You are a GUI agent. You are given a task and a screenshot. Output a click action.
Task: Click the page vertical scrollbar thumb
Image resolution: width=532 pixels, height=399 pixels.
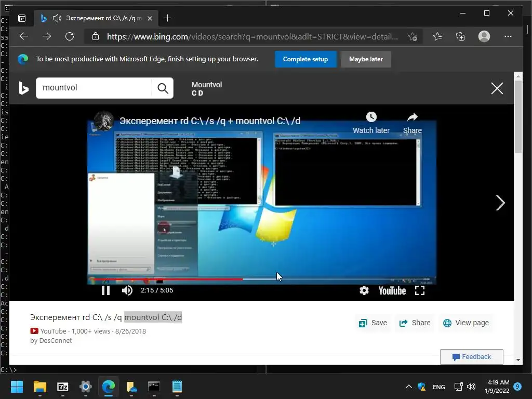(x=518, y=116)
